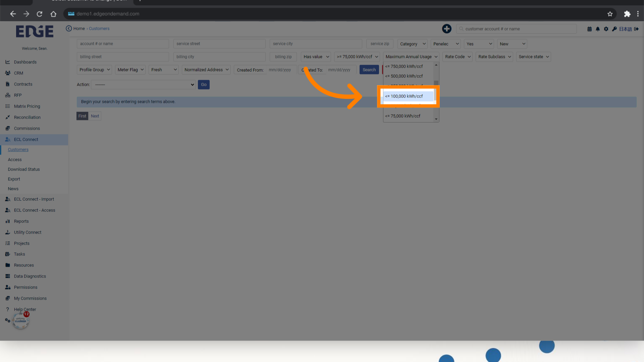This screenshot has height=362, width=644.
Task: Open the calendar icon in top bar
Action: (589, 29)
